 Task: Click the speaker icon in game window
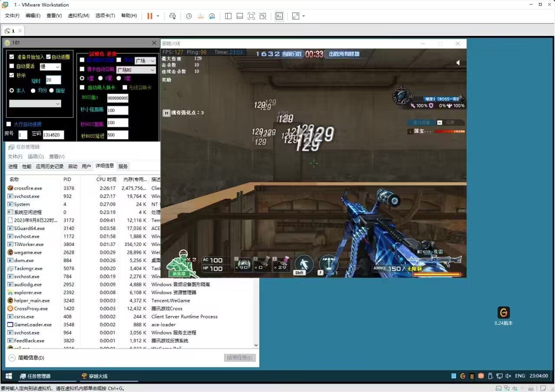(x=458, y=63)
